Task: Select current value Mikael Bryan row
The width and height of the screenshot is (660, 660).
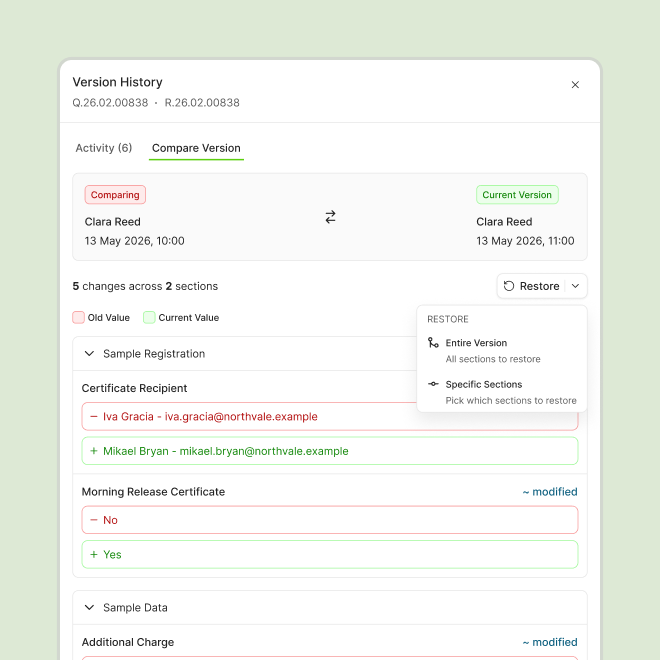Action: [x=330, y=451]
